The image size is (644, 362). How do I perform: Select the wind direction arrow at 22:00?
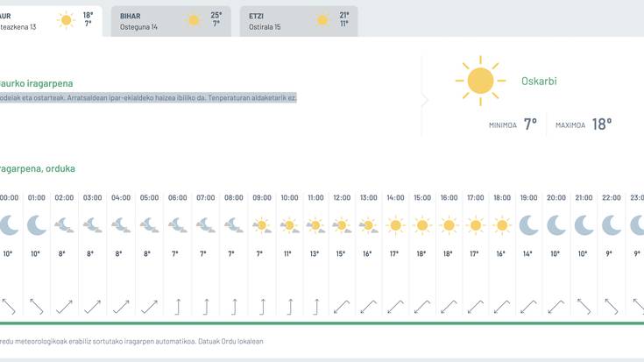click(611, 307)
